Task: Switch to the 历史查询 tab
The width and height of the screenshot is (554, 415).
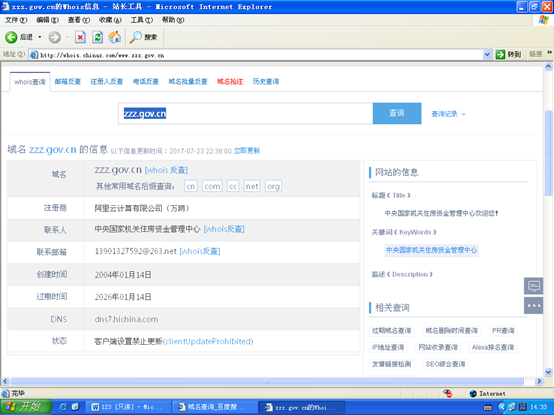Action: click(266, 82)
